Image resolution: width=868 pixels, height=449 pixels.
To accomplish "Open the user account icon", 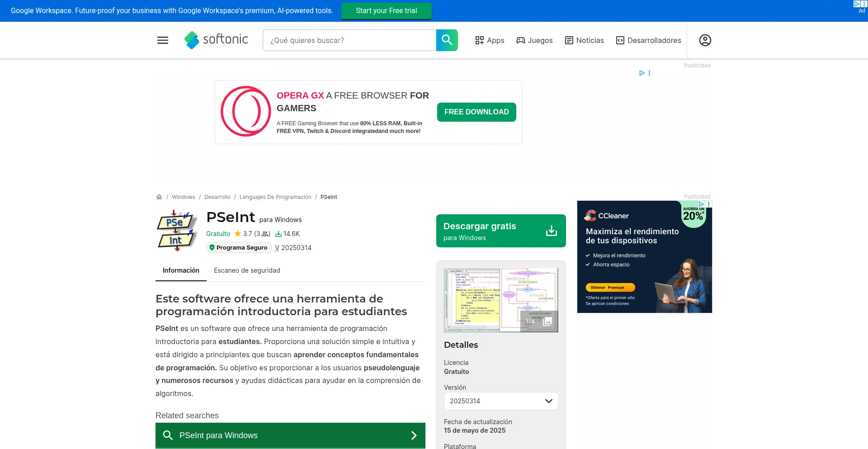I will click(705, 40).
